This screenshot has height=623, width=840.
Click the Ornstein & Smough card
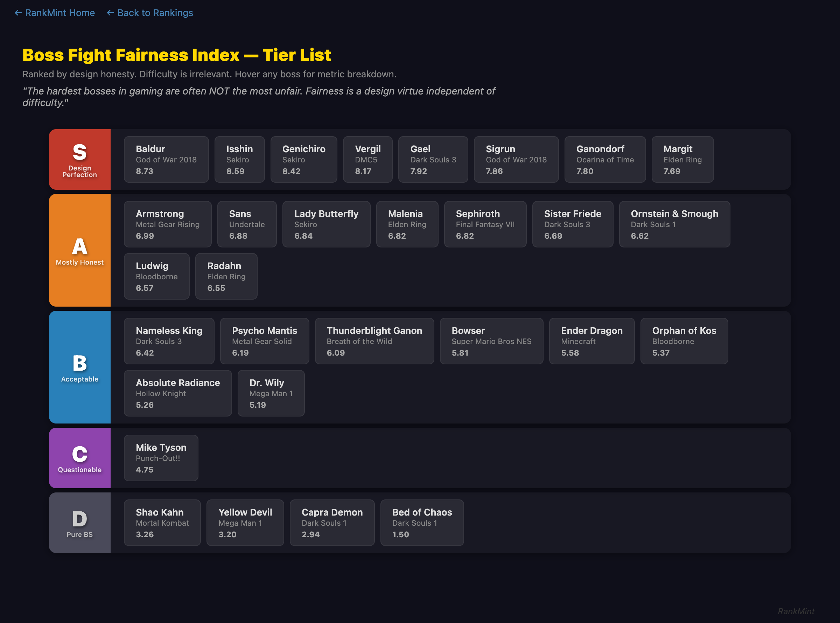click(x=674, y=224)
